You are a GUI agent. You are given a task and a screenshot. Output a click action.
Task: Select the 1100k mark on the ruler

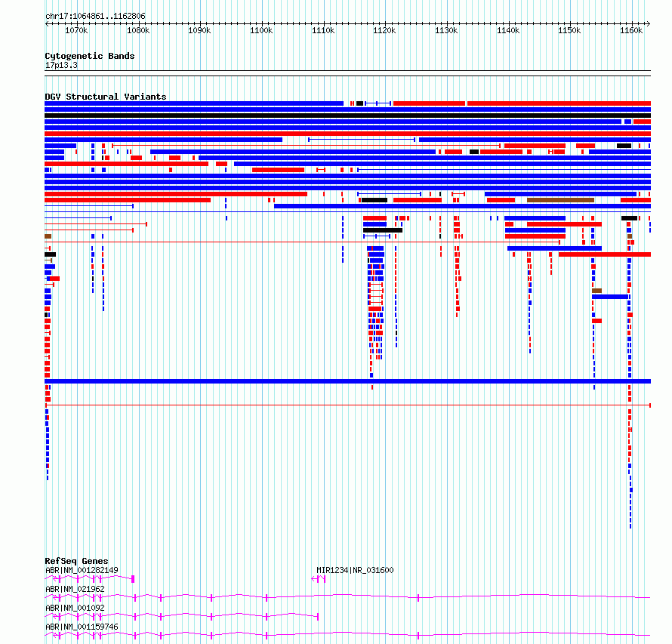click(x=261, y=30)
